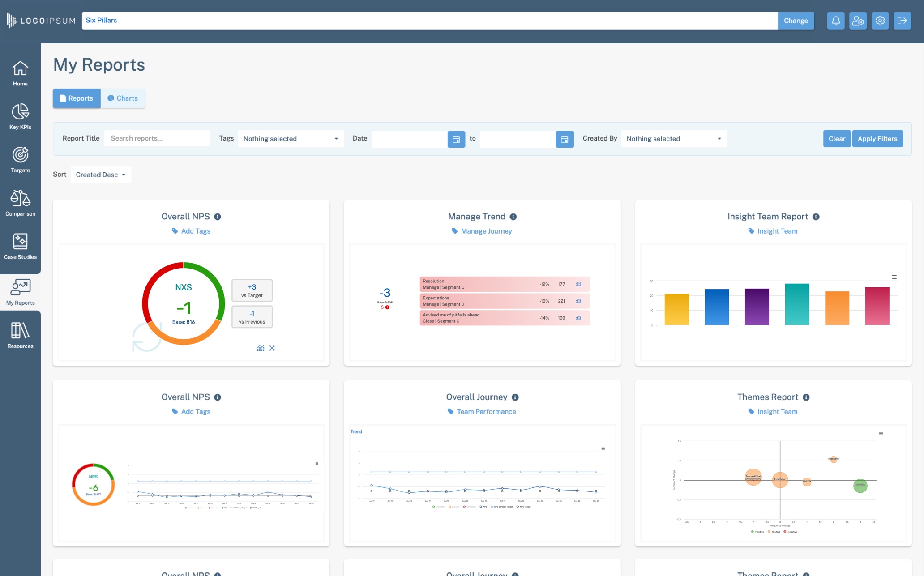Select Key KPIs in the sidebar

[20, 116]
